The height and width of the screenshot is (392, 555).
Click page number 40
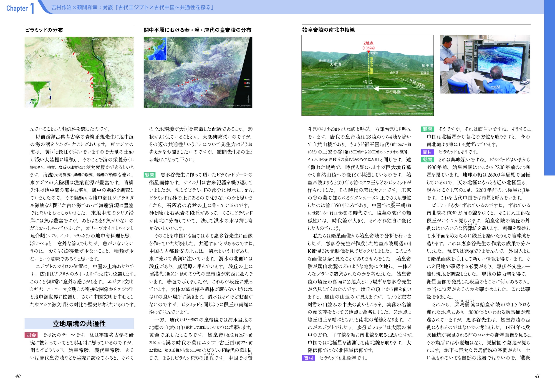[18, 376]
